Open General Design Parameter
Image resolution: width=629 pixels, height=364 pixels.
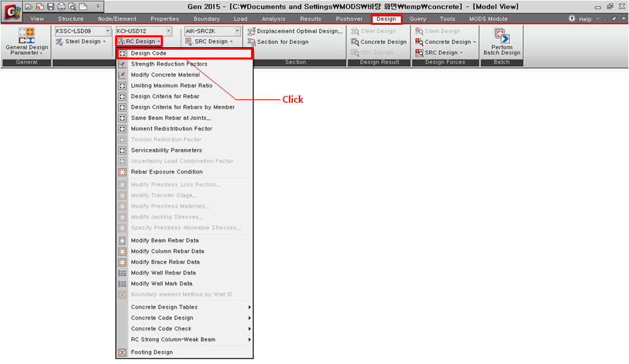click(26, 42)
